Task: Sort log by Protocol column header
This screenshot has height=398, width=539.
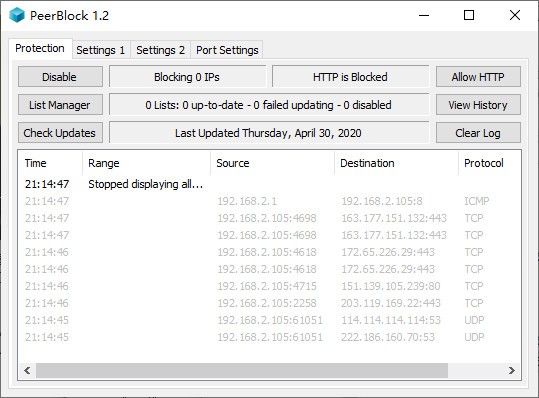Action: point(490,163)
